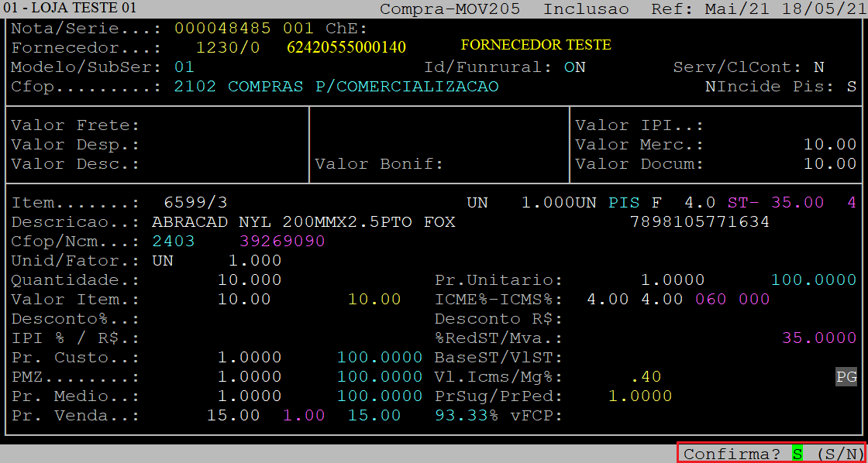868x463 pixels.
Task: Click the Modelo/SubSer value 01
Action: [x=184, y=67]
